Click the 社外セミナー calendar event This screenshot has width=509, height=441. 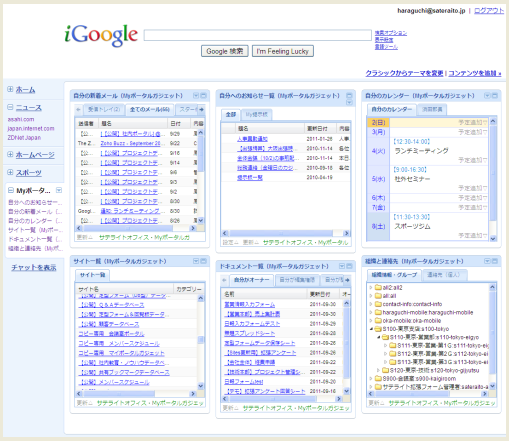click(412, 179)
